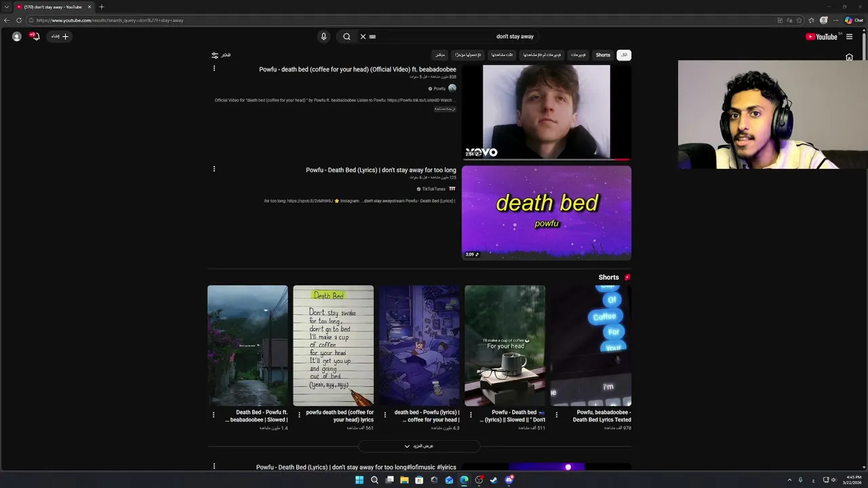The image size is (868, 488).
Task: Open a new browser tab with plus
Action: [102, 7]
